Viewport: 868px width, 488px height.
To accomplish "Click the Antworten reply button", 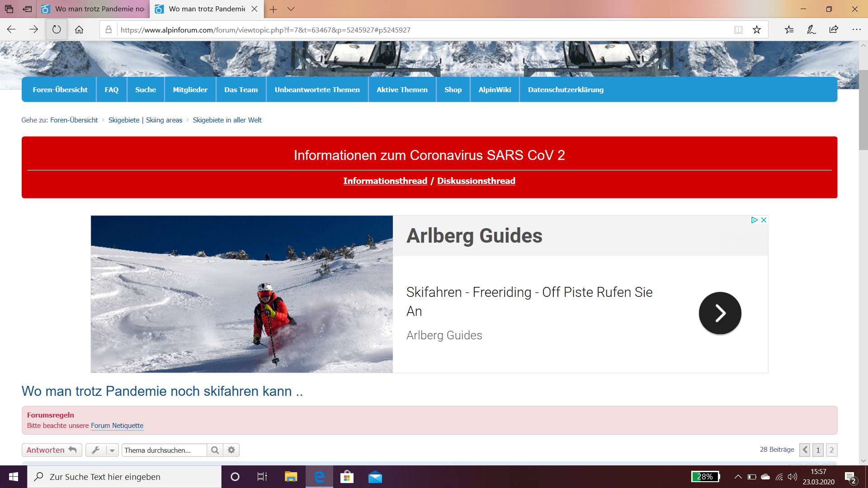I will pos(52,450).
